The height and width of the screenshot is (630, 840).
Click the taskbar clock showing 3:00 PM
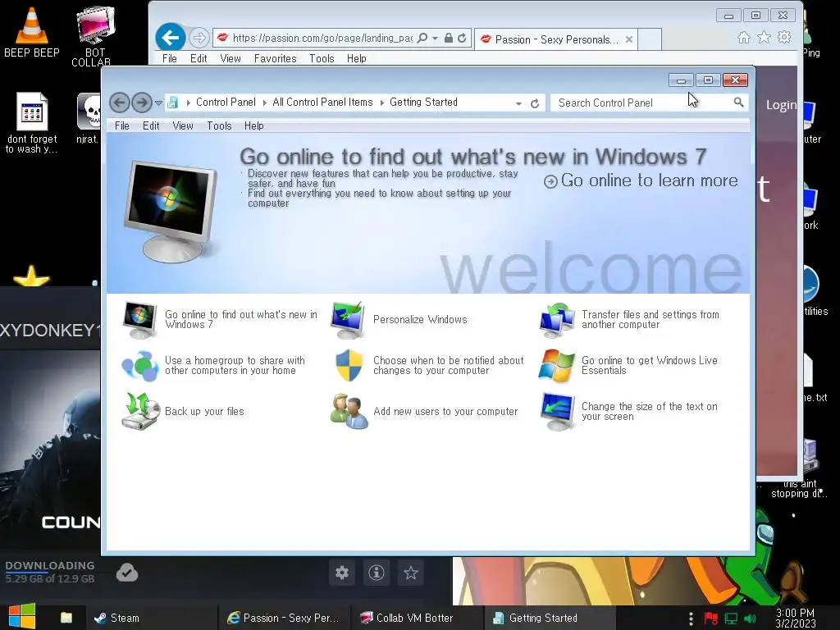pos(796,619)
